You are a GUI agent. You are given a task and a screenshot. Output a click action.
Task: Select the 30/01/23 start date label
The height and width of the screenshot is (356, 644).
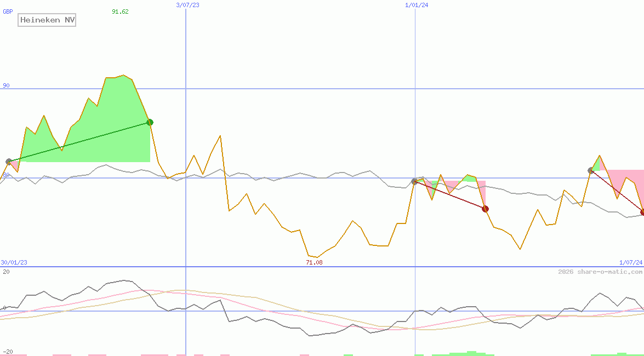(14, 262)
